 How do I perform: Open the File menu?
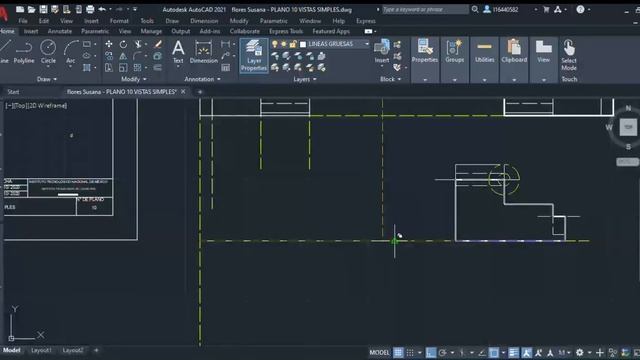point(23,21)
